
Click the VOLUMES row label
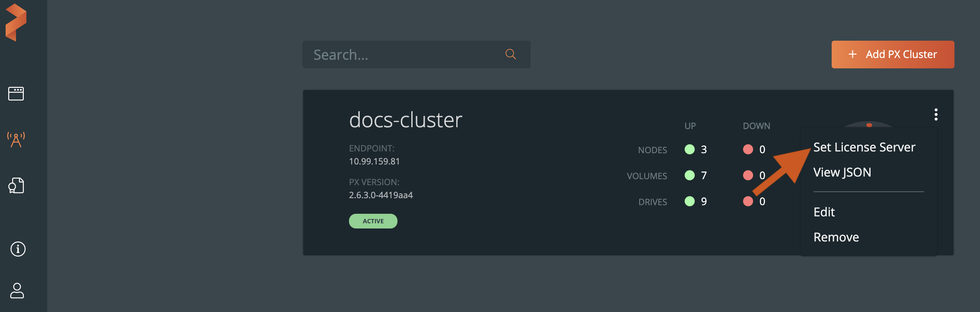click(647, 176)
